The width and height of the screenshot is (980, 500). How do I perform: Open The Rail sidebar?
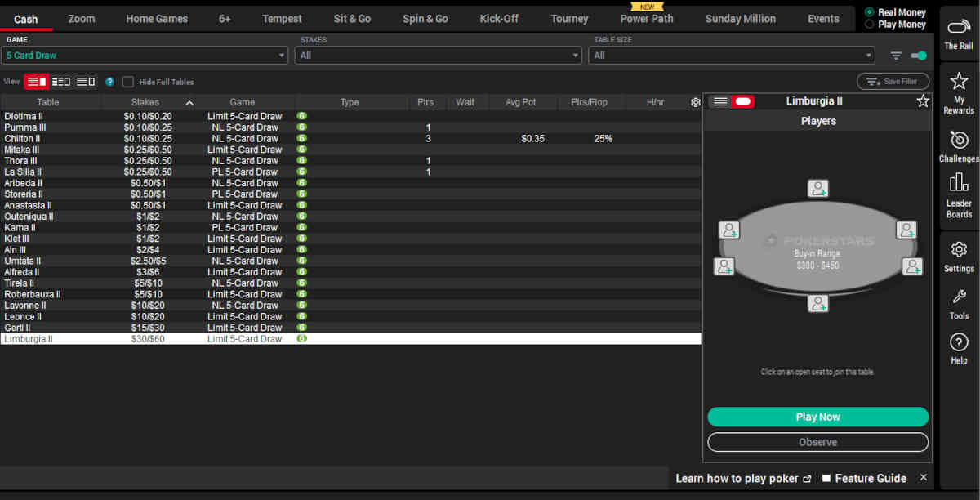tap(959, 33)
